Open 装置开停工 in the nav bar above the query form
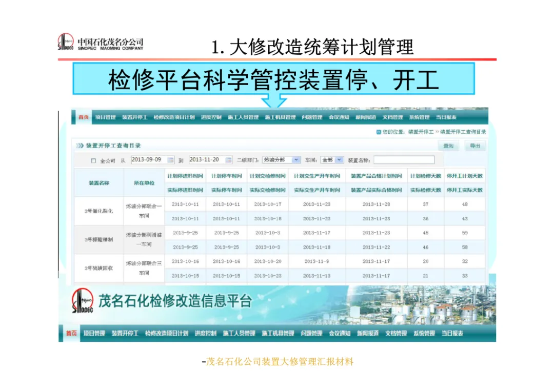 [x=134, y=117]
